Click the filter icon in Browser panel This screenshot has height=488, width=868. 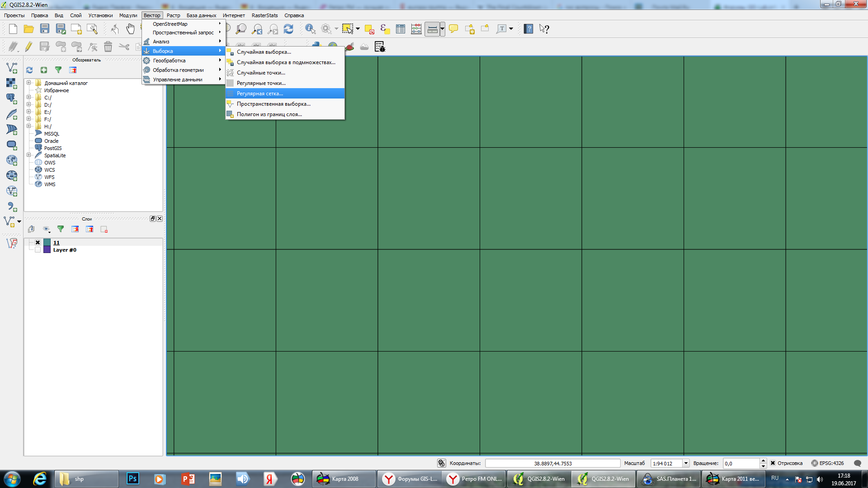tap(58, 70)
